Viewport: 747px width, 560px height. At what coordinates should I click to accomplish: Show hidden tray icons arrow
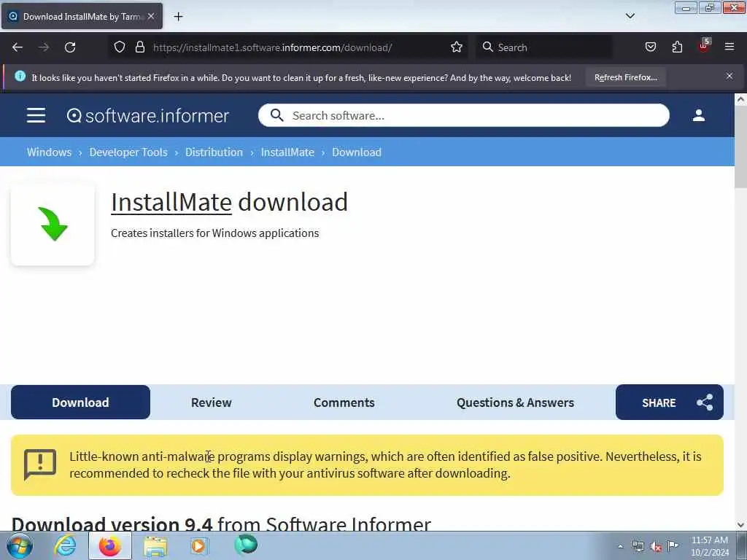pyautogui.click(x=620, y=546)
